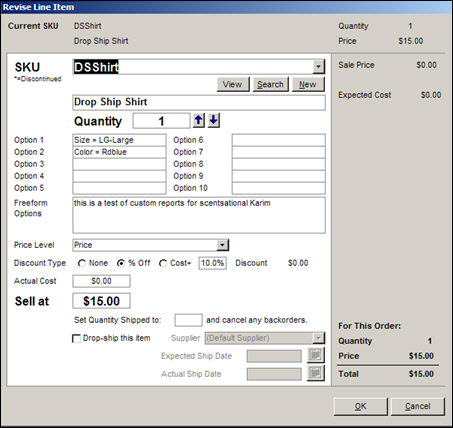Open calendar icon beside Expected Ship Date
Viewport: 453px width, 428px height.
tap(315, 356)
